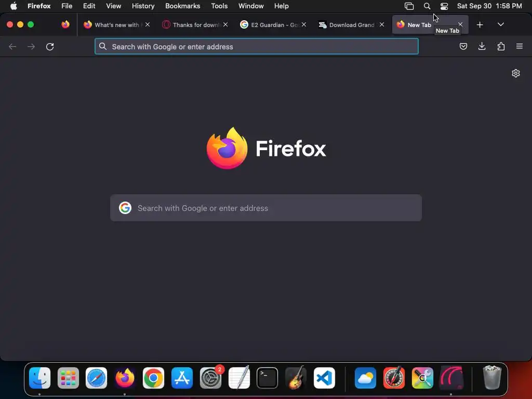Launch GarageBand from the Dock
This screenshot has height=399, width=532.
(296, 378)
